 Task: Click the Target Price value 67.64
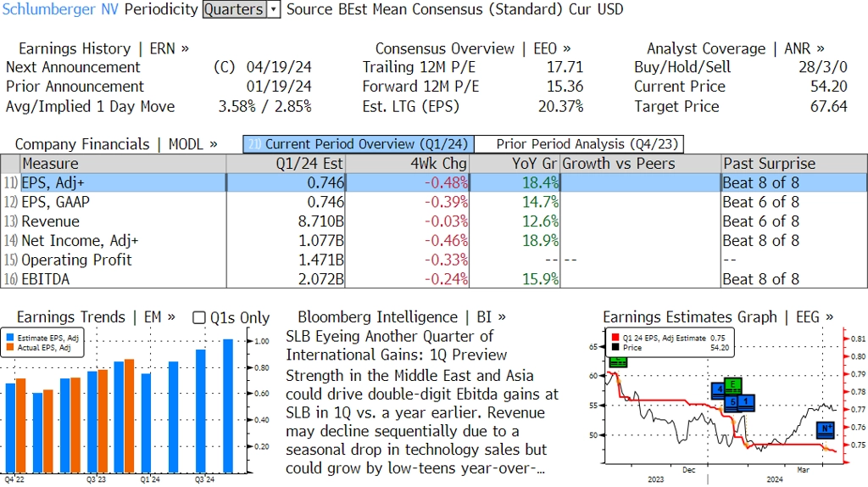(x=829, y=106)
